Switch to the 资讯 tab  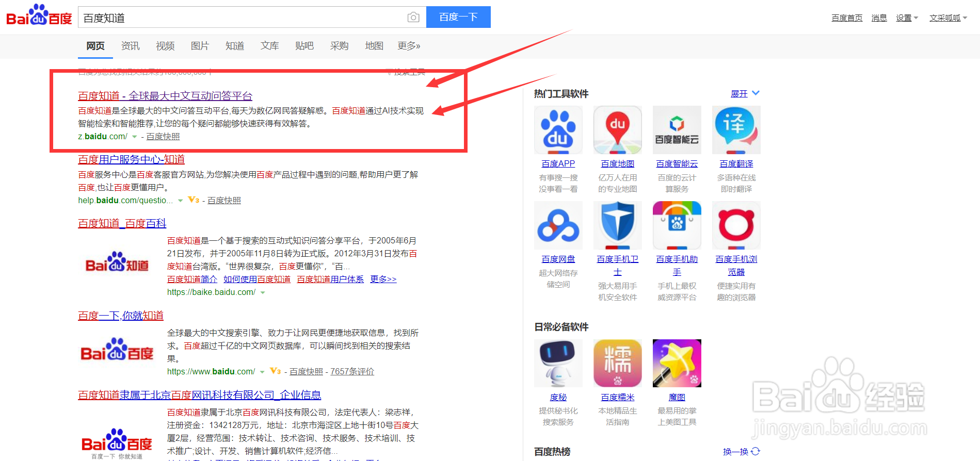(130, 46)
